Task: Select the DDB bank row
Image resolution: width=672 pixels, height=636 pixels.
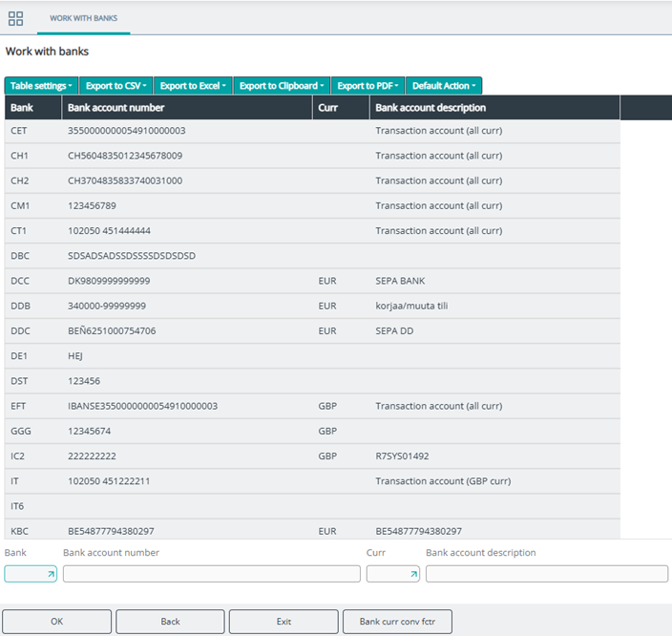Action: click(x=312, y=306)
